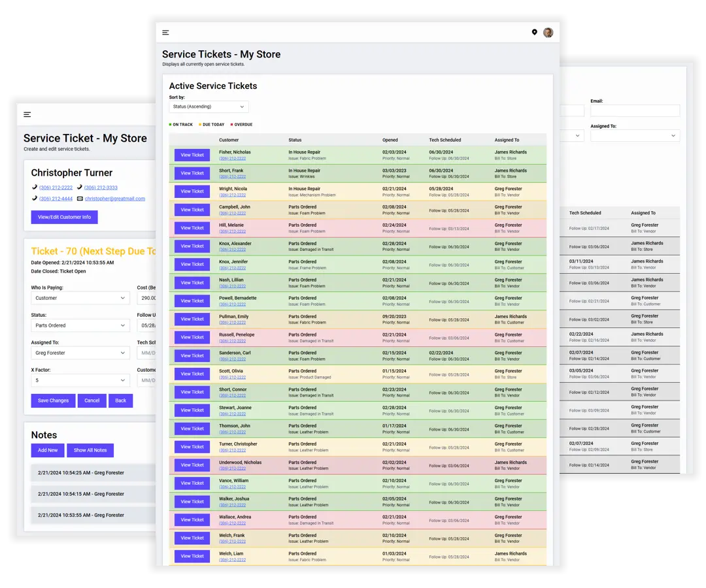Open hamburger menu on Service Ticket edit panel
Image resolution: width=706 pixels, height=588 pixels.
27,114
